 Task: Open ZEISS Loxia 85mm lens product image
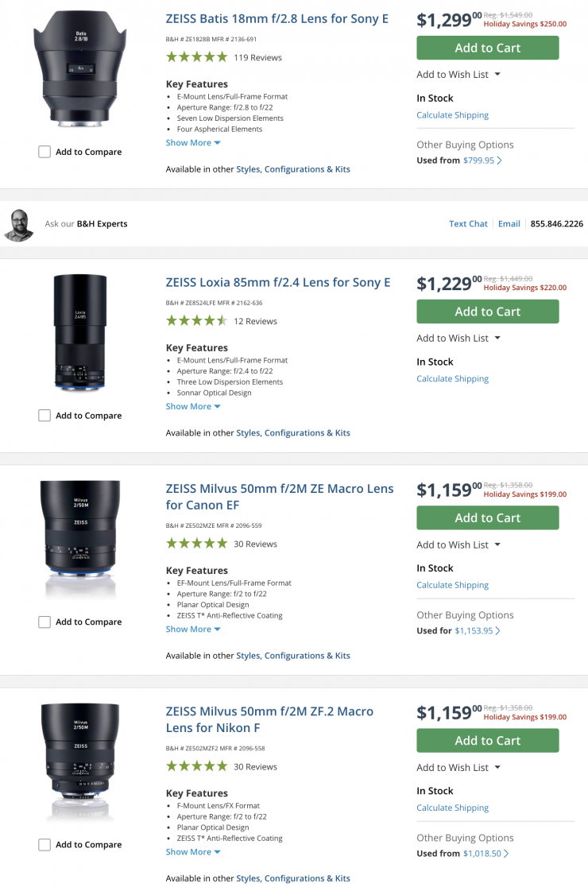(80, 332)
